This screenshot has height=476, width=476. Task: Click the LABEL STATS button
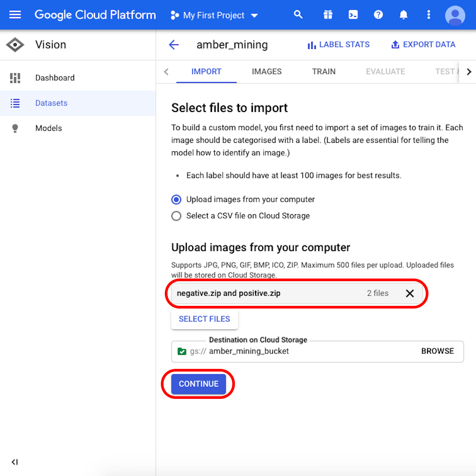pos(338,45)
